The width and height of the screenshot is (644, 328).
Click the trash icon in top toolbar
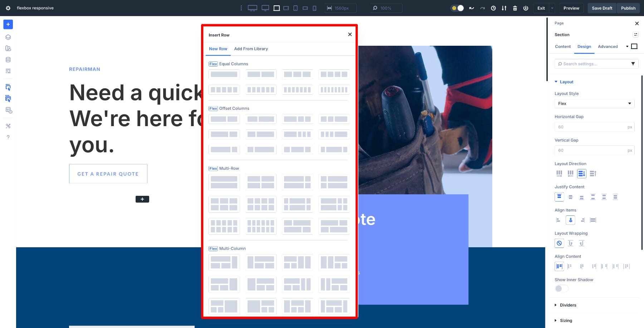coord(515,8)
